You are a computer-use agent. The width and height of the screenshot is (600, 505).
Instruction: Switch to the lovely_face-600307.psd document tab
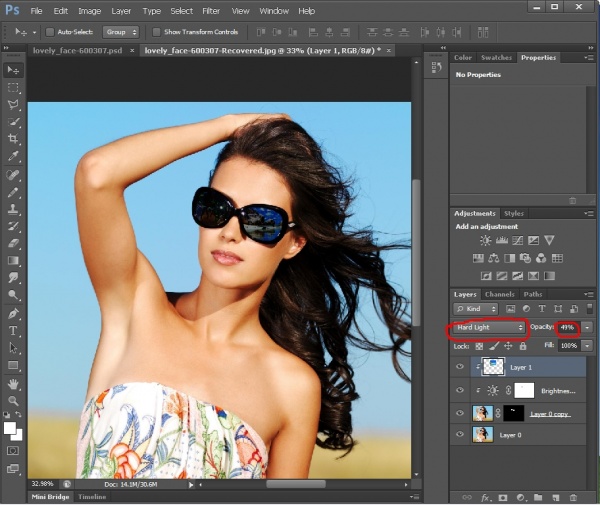click(x=77, y=50)
